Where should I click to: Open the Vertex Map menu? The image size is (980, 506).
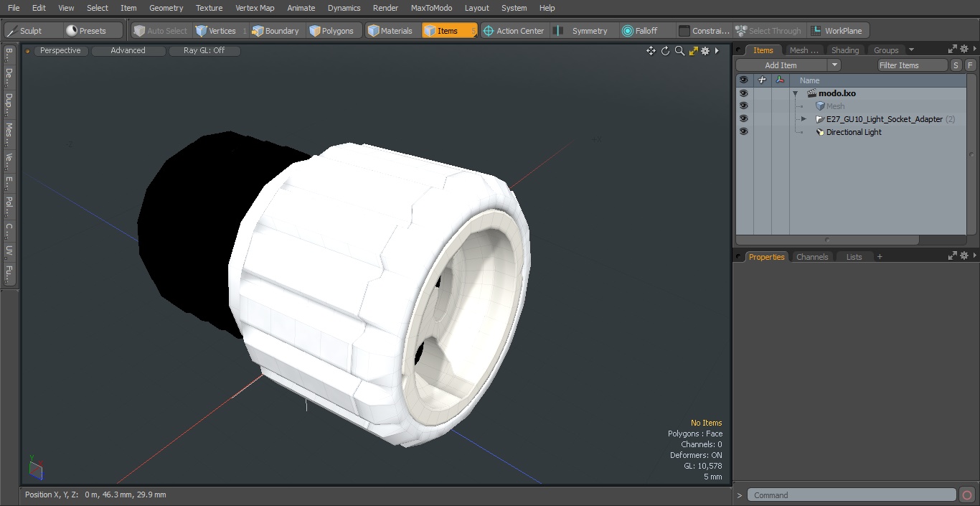[x=255, y=8]
